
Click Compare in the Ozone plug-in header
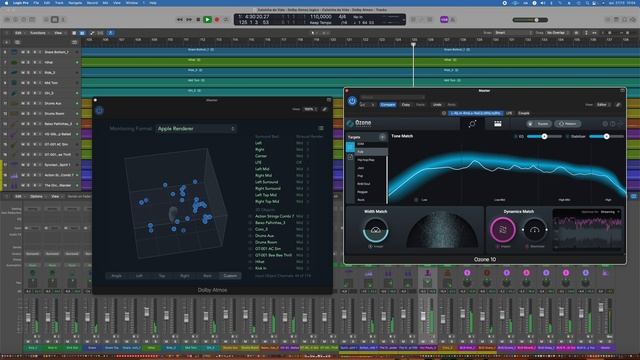388,105
